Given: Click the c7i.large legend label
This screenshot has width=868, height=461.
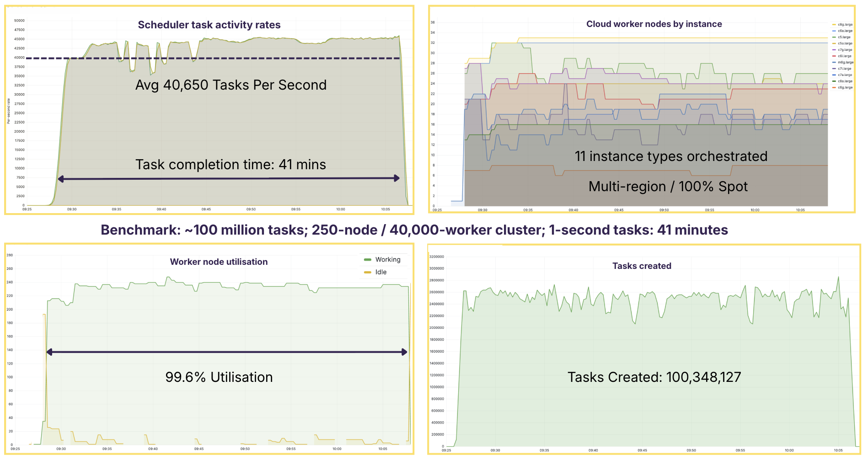Looking at the screenshot, I should point(844,69).
